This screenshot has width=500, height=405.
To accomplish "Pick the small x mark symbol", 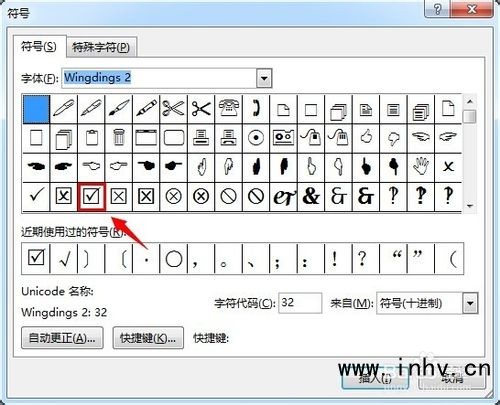I will [x=448, y=167].
